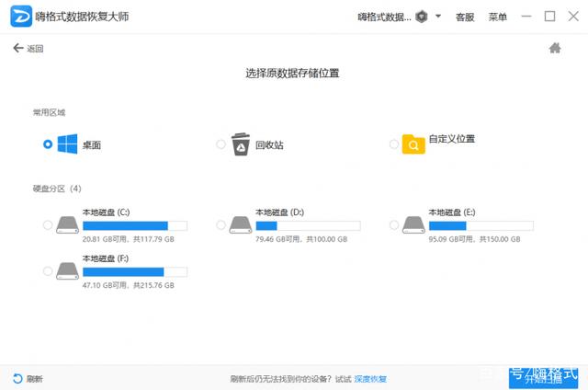Click the Windows desktop icon
The width and height of the screenshot is (588, 390).
[x=67, y=143]
